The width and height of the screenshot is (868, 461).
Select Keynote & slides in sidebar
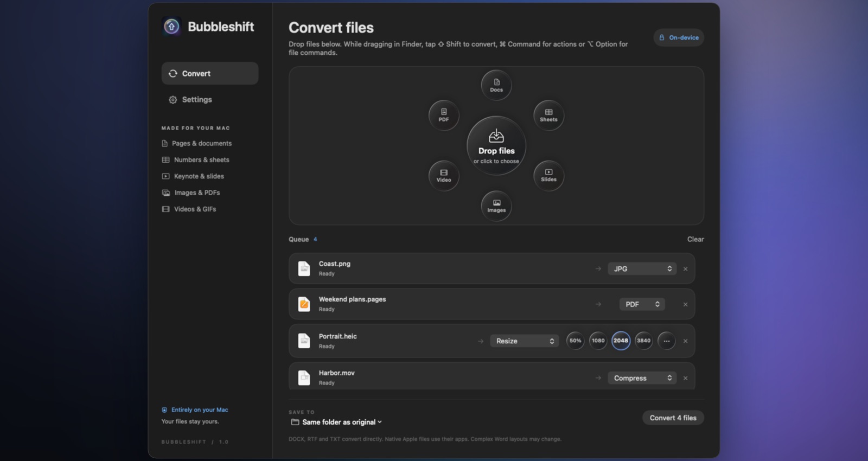(x=193, y=176)
